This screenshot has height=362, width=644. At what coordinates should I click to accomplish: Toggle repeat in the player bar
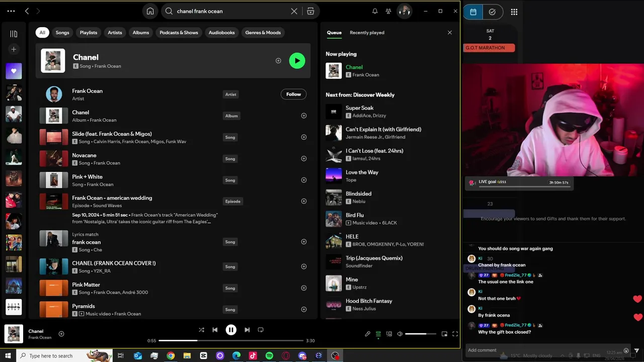click(261, 330)
